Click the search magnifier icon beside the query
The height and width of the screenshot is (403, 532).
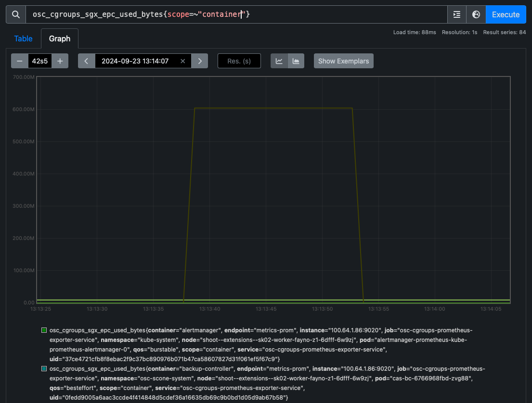pos(15,14)
